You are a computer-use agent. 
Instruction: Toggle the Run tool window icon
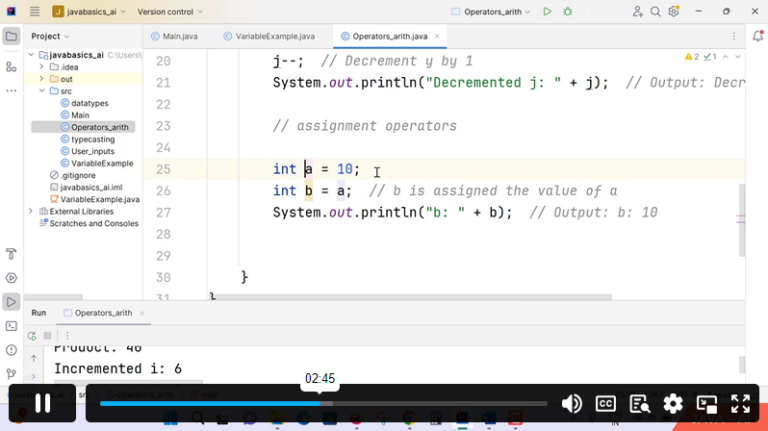pyautogui.click(x=11, y=302)
